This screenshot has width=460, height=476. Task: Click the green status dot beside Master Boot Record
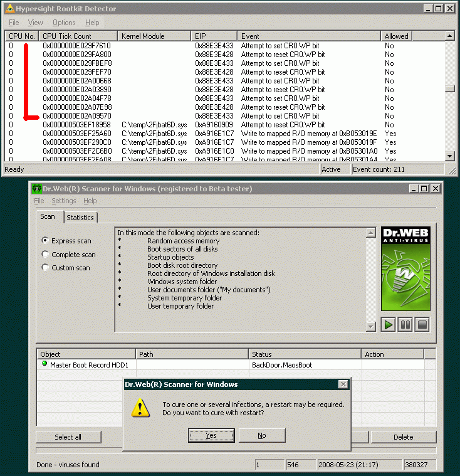click(44, 363)
